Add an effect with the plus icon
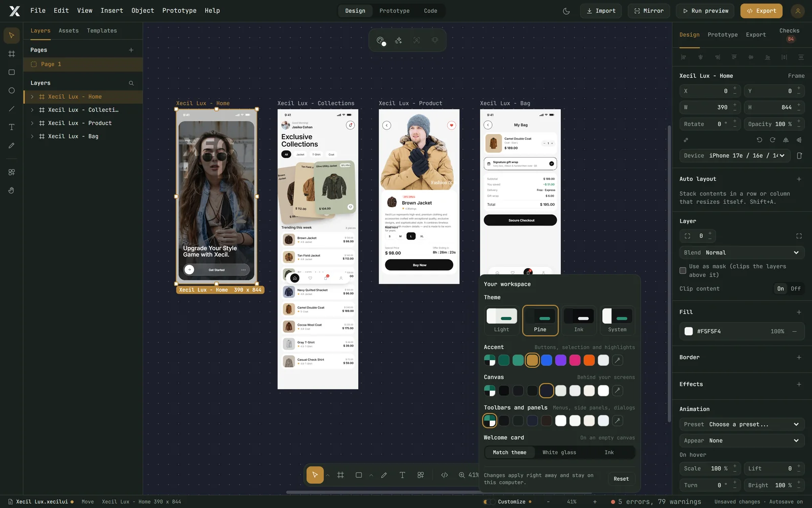 pos(799,384)
